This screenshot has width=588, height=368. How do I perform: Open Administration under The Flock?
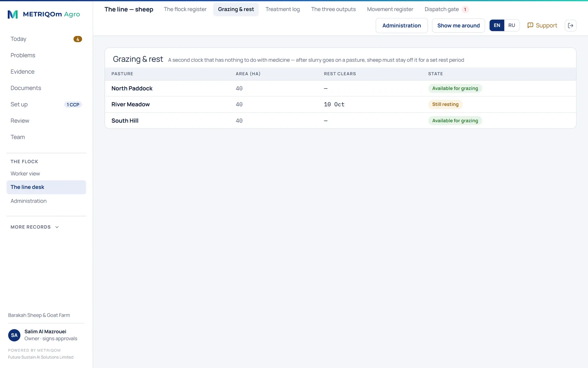tap(46, 201)
